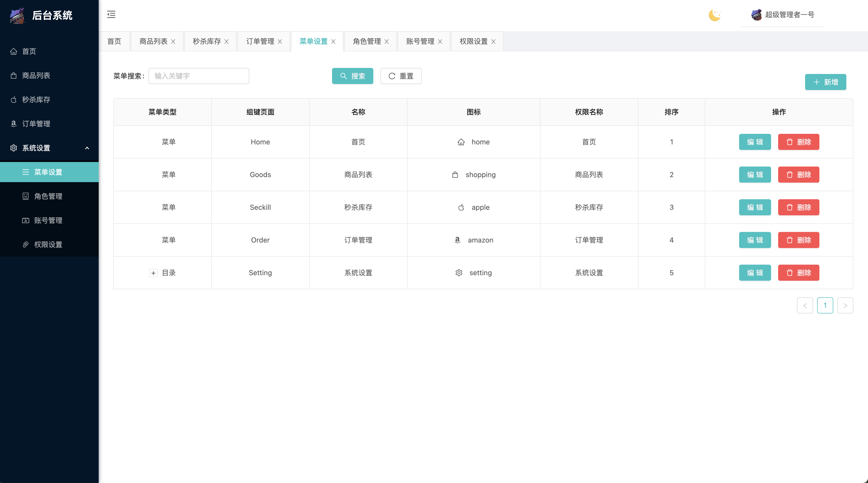This screenshot has height=483, width=868.
Task: Go to next page with pagination arrow
Action: point(845,305)
